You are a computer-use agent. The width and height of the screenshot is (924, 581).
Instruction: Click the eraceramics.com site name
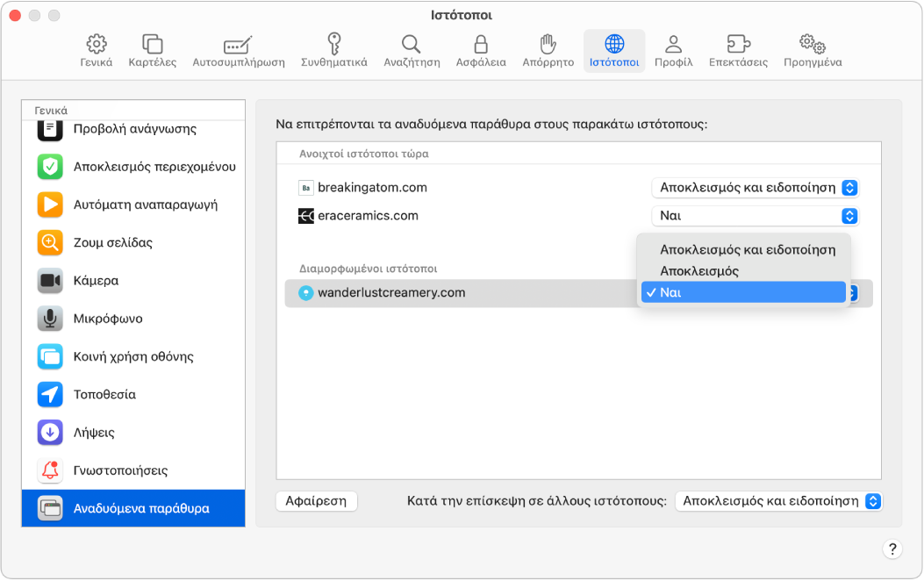coord(369,216)
